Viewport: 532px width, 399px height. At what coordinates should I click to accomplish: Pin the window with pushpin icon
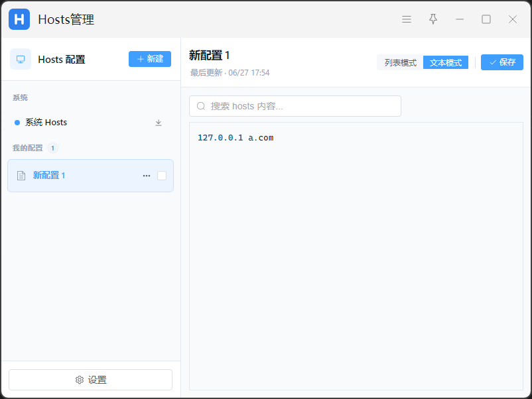433,19
